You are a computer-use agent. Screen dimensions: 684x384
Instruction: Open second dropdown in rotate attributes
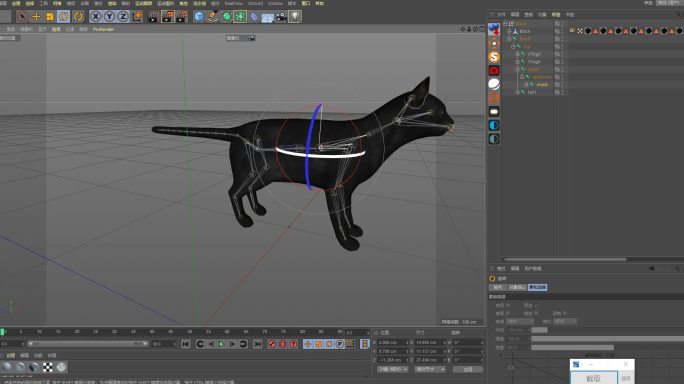coord(565,321)
